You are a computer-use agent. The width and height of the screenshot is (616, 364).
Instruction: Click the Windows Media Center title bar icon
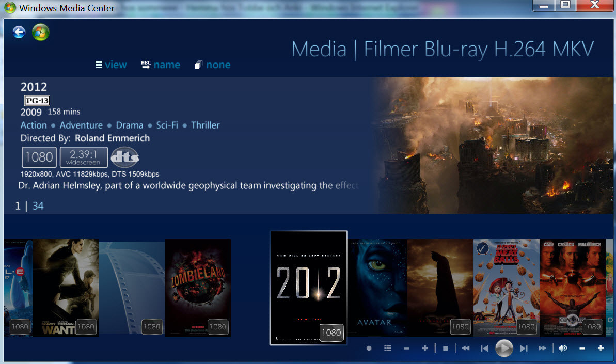[10, 7]
